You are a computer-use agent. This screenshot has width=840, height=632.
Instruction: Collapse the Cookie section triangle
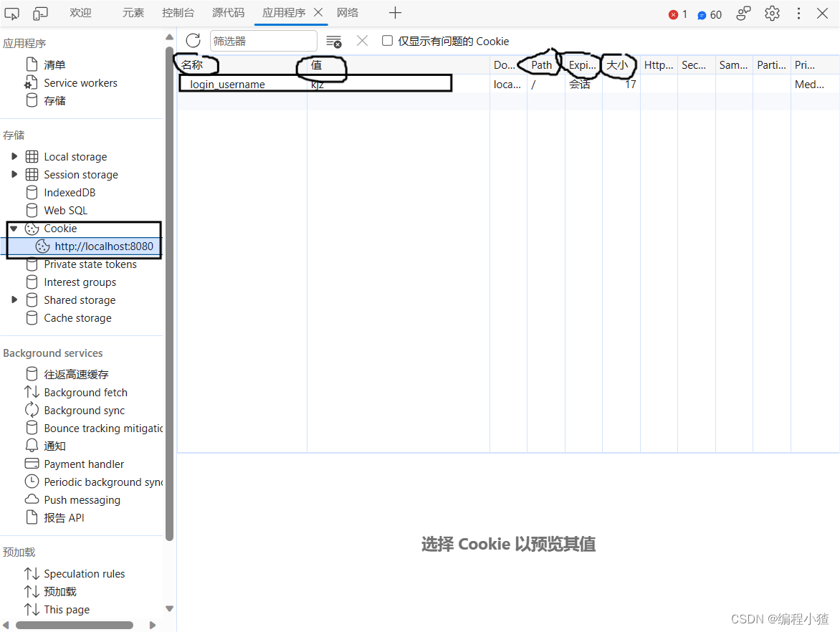click(13, 228)
